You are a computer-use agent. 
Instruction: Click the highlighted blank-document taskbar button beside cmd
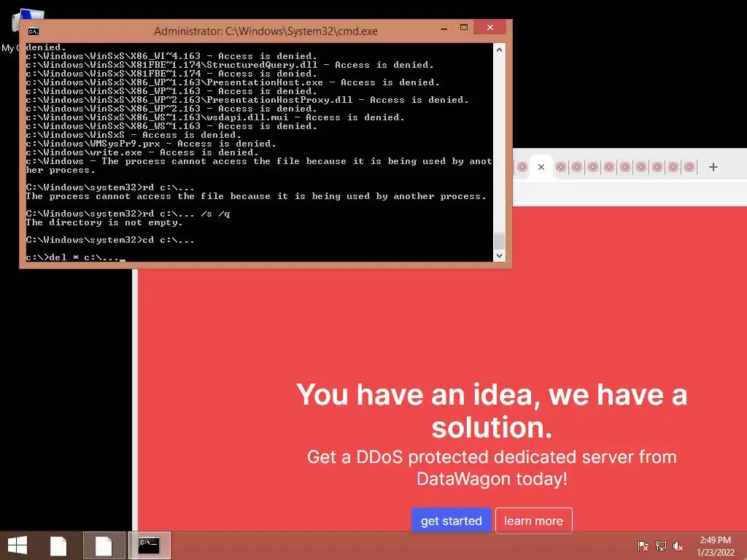(x=104, y=545)
